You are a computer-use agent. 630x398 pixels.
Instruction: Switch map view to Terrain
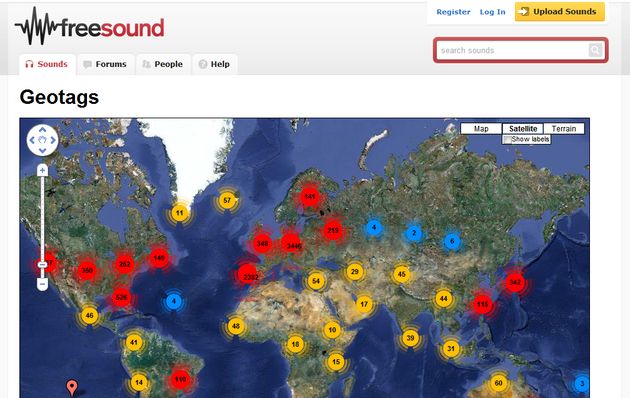(564, 129)
